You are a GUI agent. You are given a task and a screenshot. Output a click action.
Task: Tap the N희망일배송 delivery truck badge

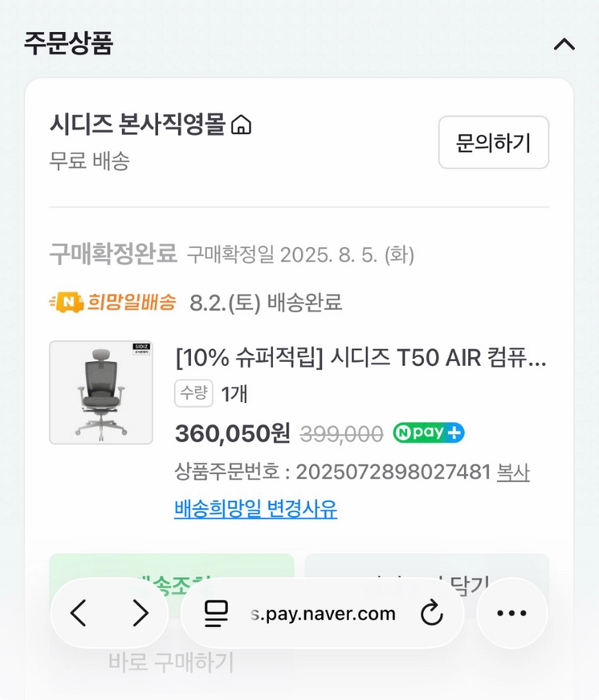pyautogui.click(x=113, y=302)
